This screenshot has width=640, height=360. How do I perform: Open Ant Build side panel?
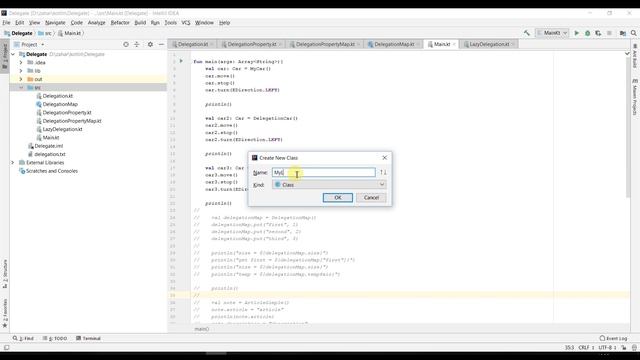[635, 56]
